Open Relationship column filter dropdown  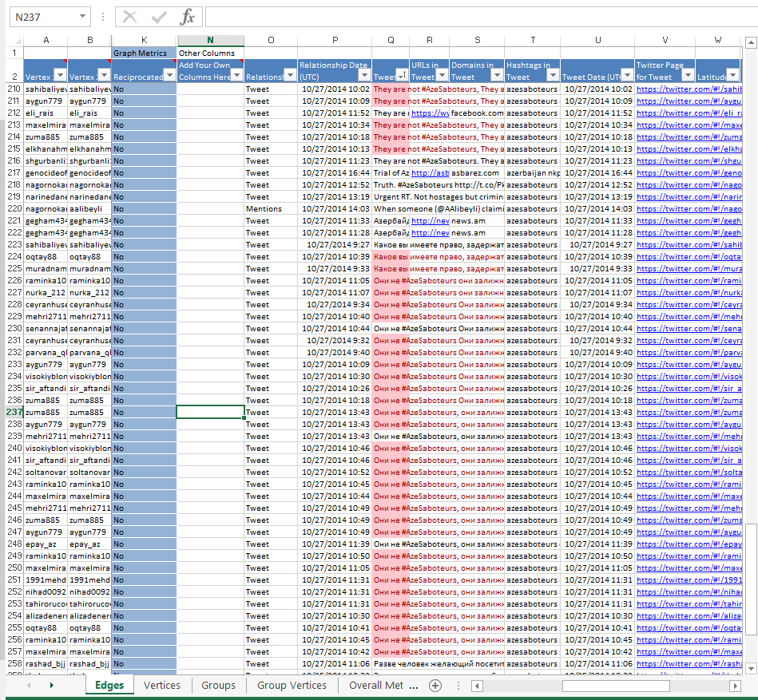tap(290, 75)
